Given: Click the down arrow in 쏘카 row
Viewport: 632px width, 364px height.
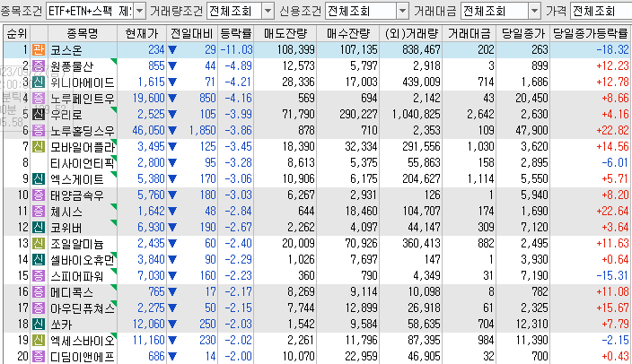Looking at the screenshot, I should pos(172,325).
